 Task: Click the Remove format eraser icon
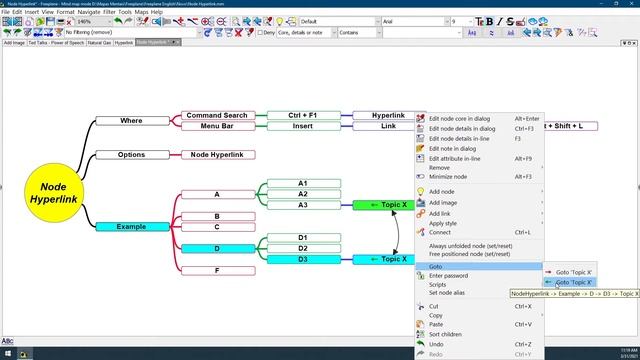tap(520, 22)
